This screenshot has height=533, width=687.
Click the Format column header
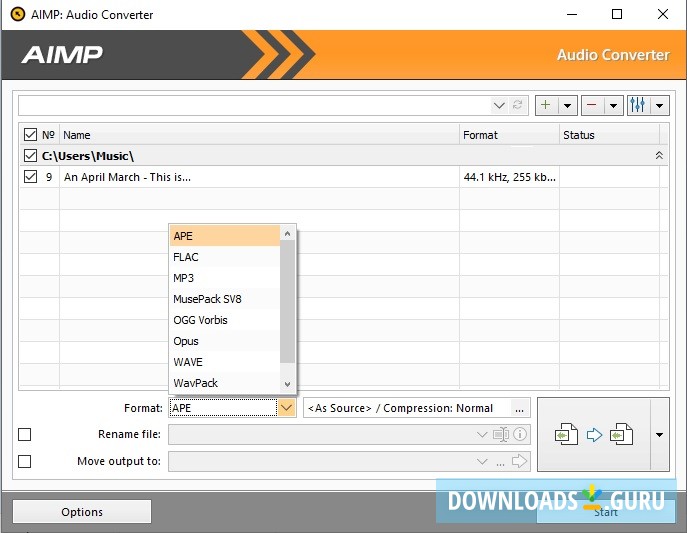pyautogui.click(x=509, y=135)
